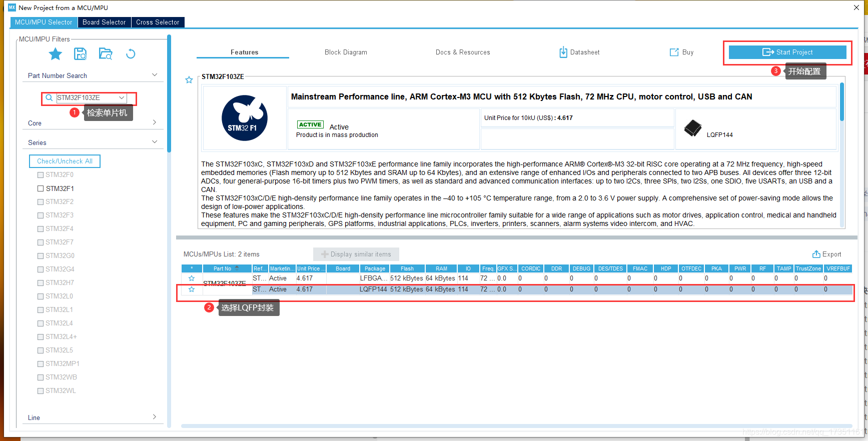
Task: Click the RAM column header
Action: [441, 268]
